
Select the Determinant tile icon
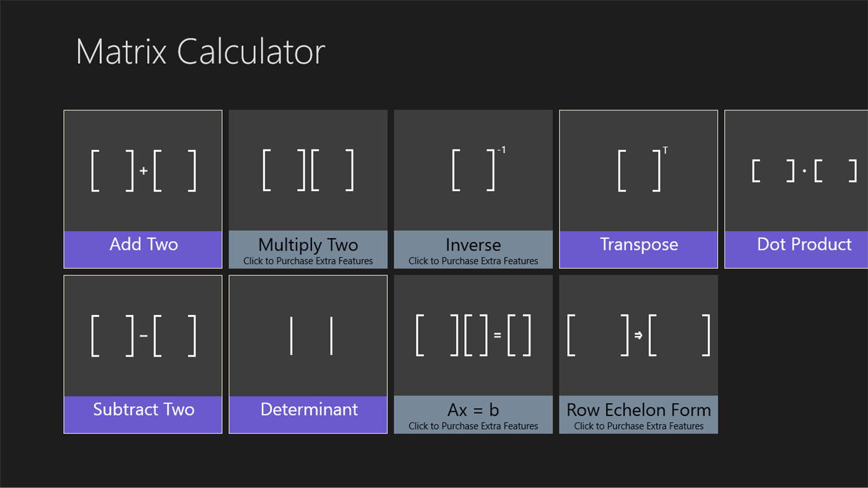coord(308,335)
